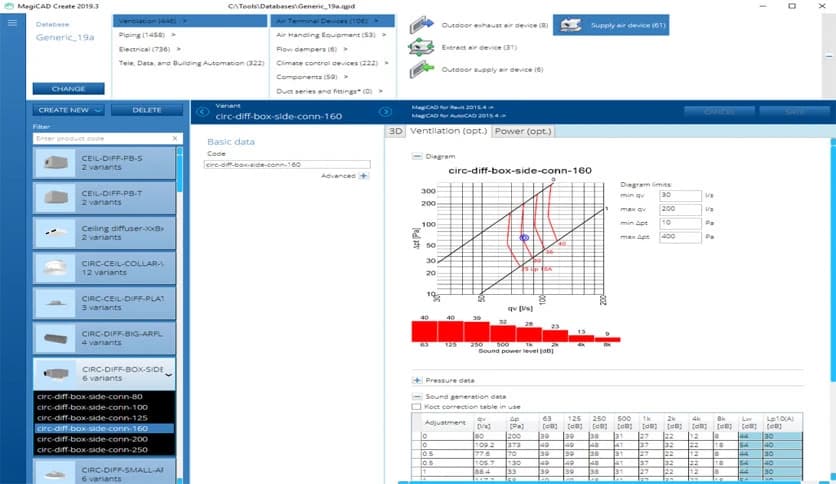Toggle Koct correction table in use
836x484 pixels.
416,407
